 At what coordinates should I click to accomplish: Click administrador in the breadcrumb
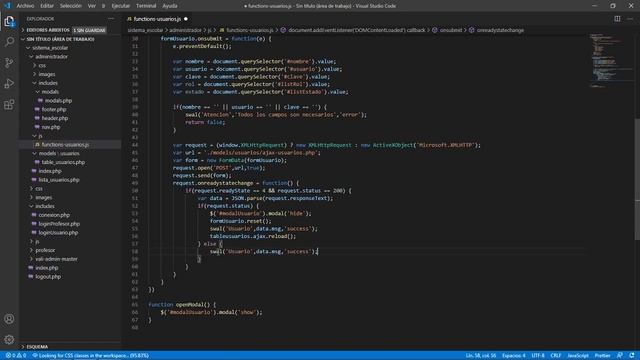[185, 30]
